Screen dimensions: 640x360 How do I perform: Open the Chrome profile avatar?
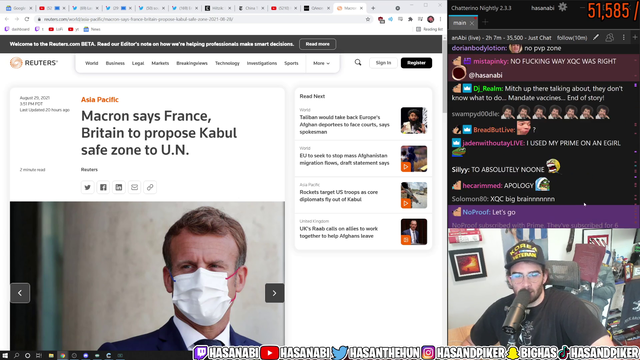(x=431, y=19)
